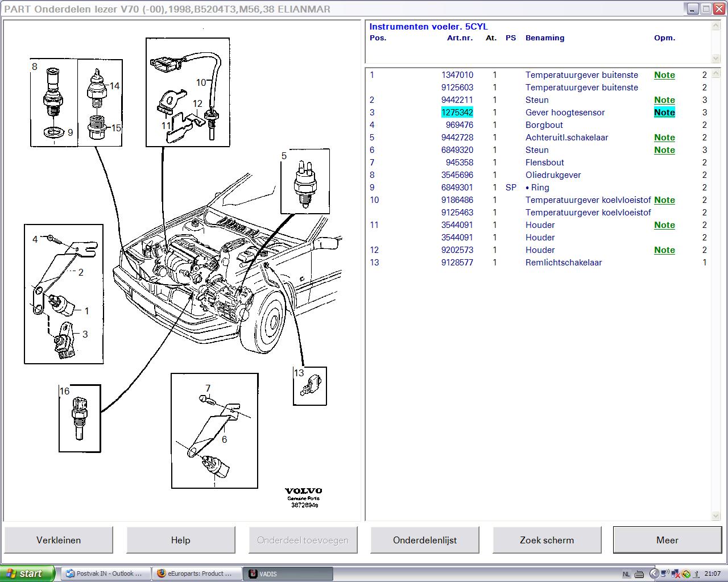Open the Note link for part 9202573

point(664,250)
